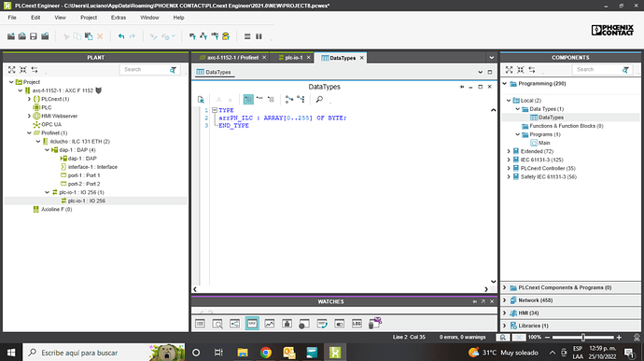Click the zoom-out minus button in status bar
Screen dimensions: 644x361
tap(547, 338)
